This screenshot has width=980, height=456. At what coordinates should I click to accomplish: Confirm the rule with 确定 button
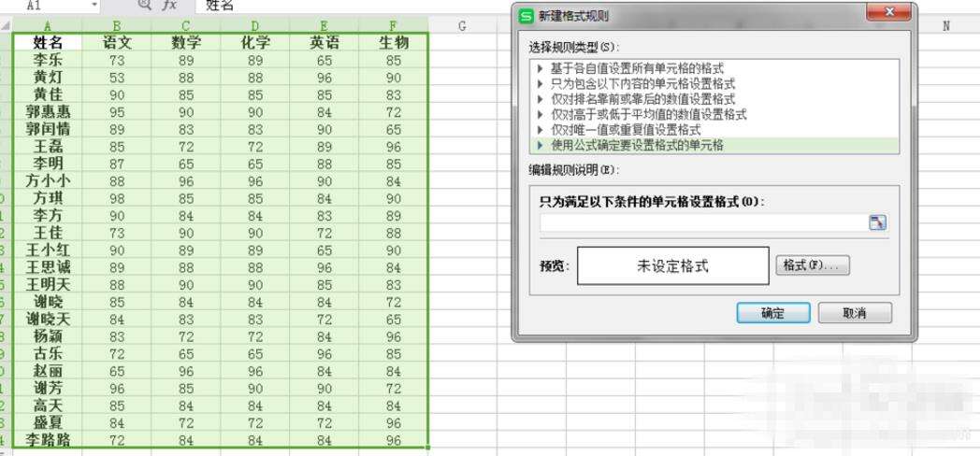(773, 313)
